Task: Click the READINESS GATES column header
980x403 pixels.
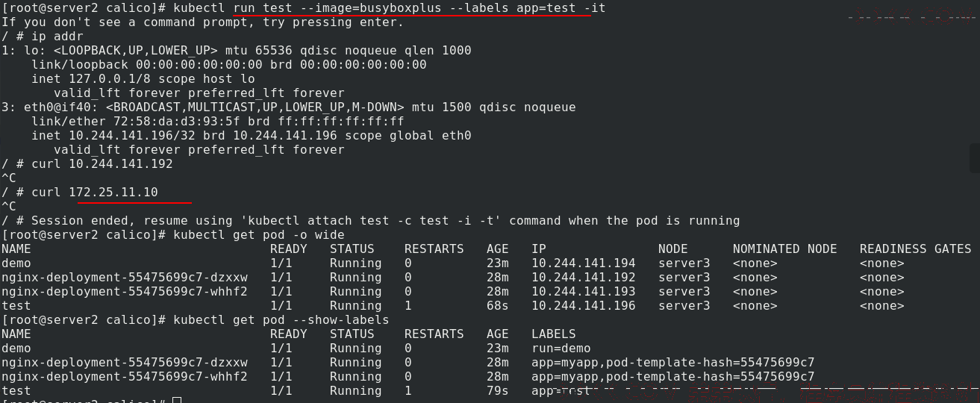Action: pyautogui.click(x=916, y=249)
